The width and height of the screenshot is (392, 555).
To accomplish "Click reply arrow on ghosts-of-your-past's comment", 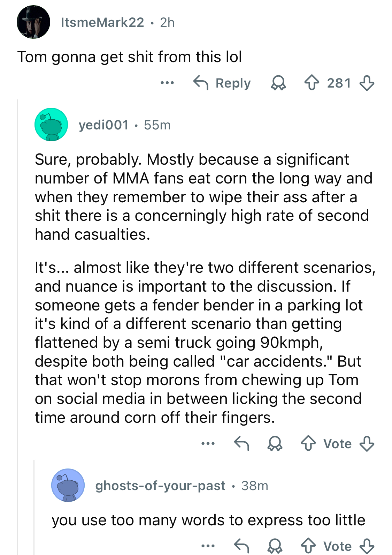I will 241,546.
